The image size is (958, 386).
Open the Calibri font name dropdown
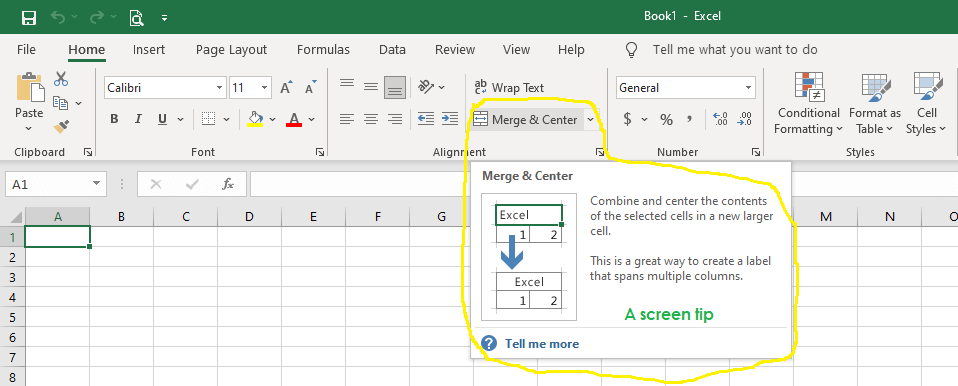[219, 88]
